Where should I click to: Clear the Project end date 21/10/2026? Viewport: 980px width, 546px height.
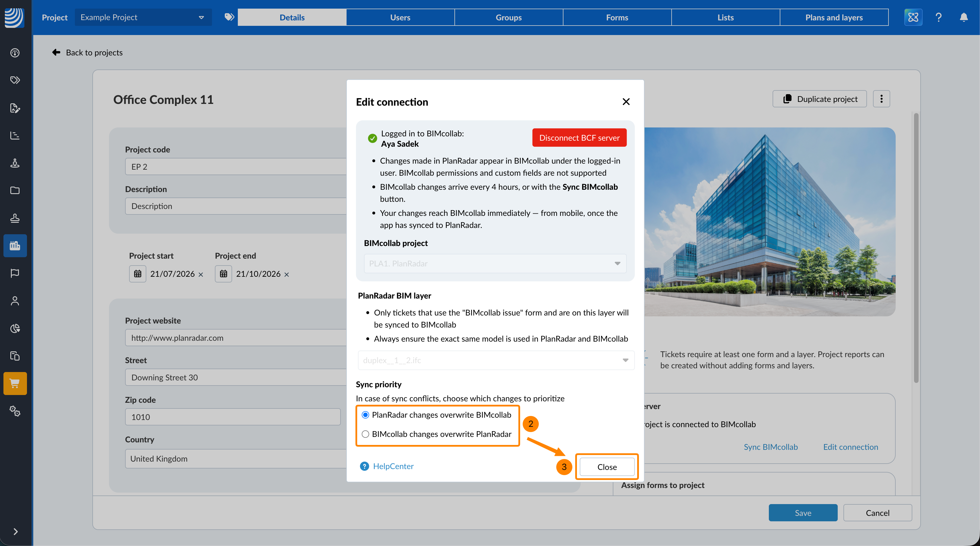(x=287, y=274)
